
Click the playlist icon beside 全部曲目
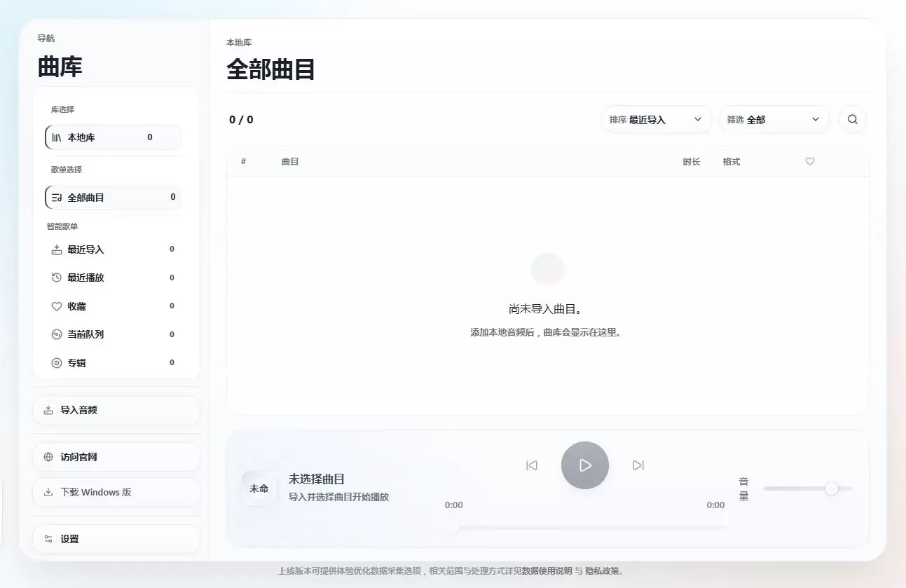(57, 198)
